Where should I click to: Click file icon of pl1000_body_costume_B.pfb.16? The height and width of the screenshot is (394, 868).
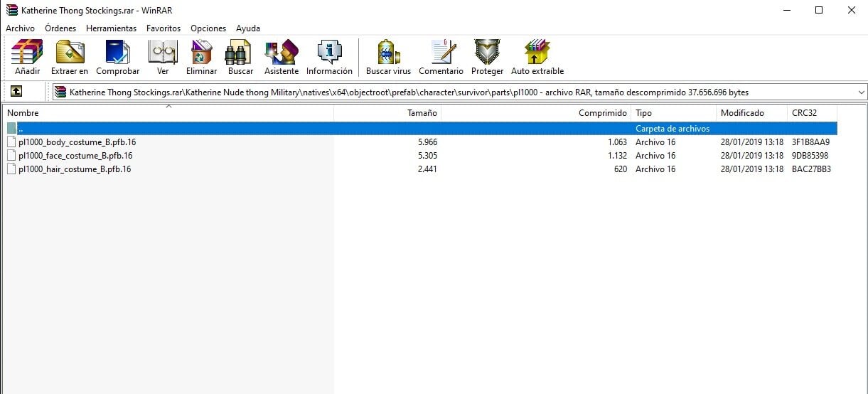11,142
